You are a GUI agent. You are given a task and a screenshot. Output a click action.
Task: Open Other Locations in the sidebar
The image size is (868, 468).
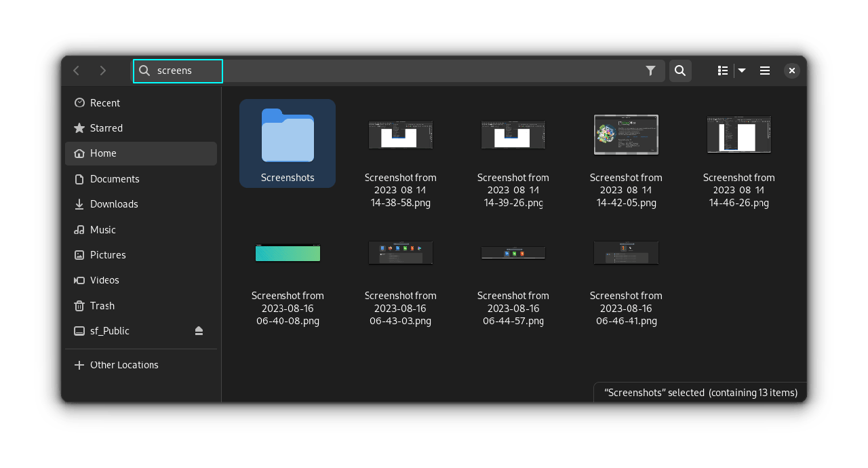click(x=124, y=365)
